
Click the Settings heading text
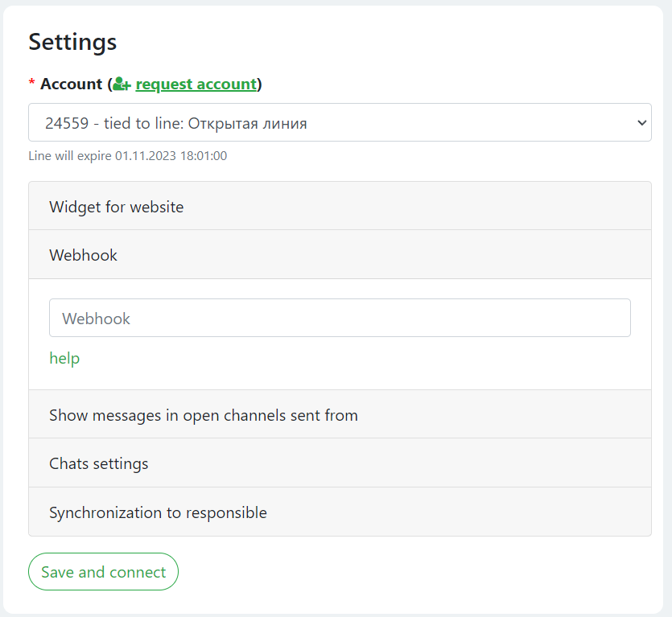[x=72, y=42]
